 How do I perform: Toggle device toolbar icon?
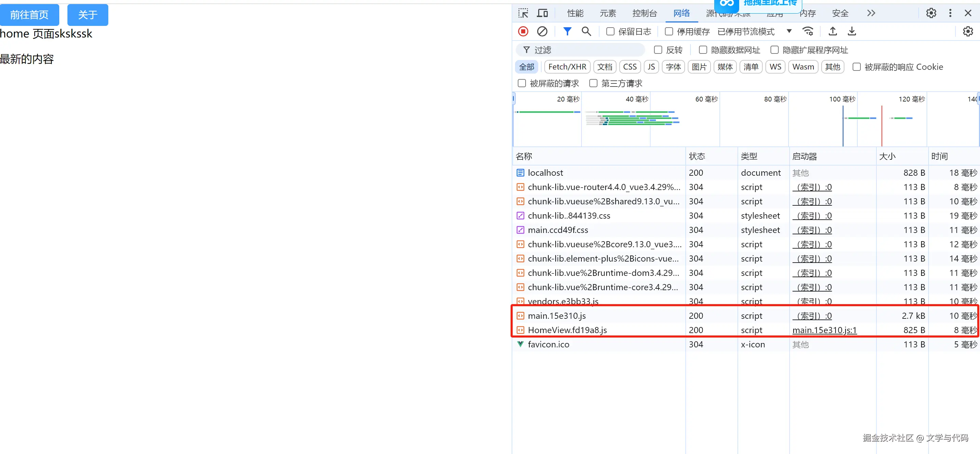click(x=542, y=13)
